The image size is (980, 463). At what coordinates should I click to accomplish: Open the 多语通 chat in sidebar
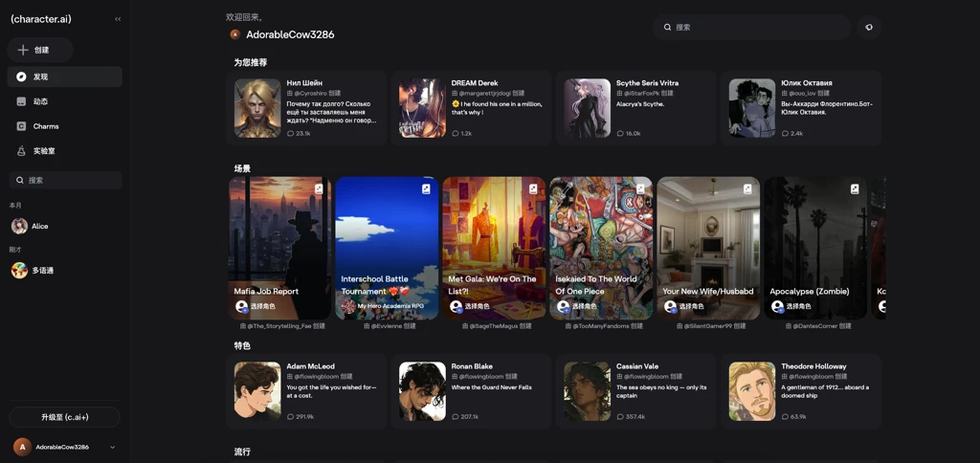[x=65, y=271]
